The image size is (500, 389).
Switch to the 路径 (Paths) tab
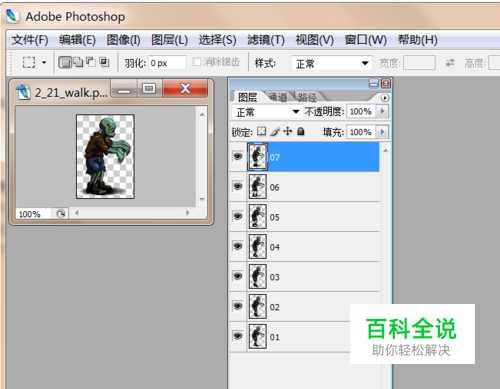(x=307, y=97)
